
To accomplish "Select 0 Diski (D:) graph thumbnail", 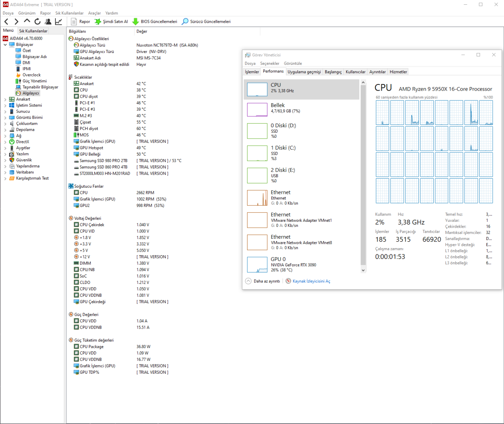I will (x=257, y=131).
